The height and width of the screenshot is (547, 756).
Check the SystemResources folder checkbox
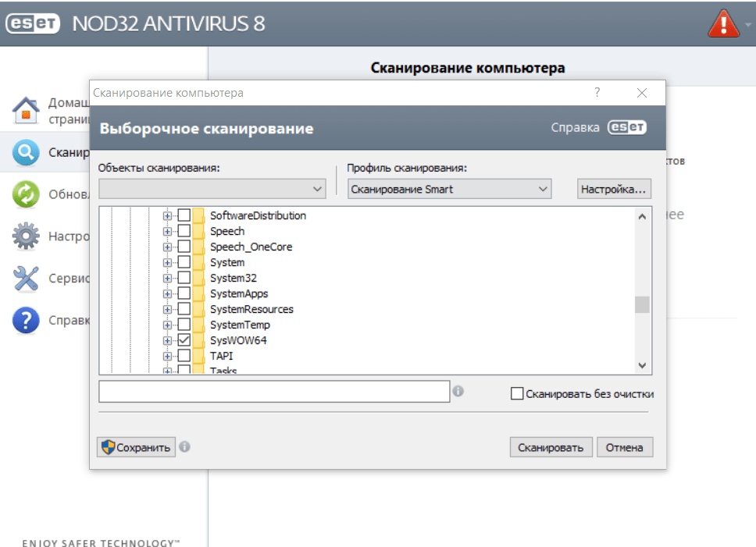[x=184, y=309]
